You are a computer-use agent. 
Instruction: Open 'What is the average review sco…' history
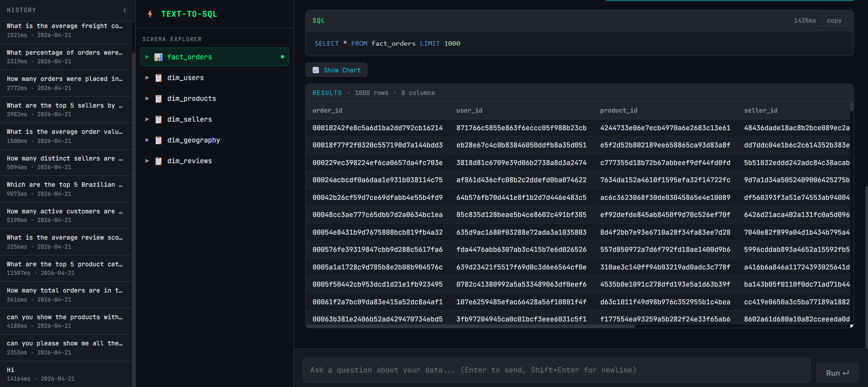(66, 242)
